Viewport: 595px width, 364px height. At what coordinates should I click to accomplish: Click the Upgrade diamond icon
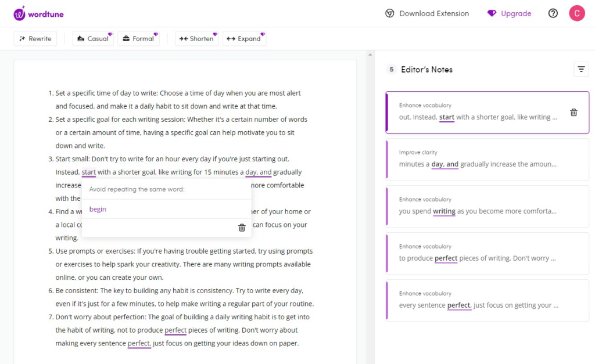491,13
